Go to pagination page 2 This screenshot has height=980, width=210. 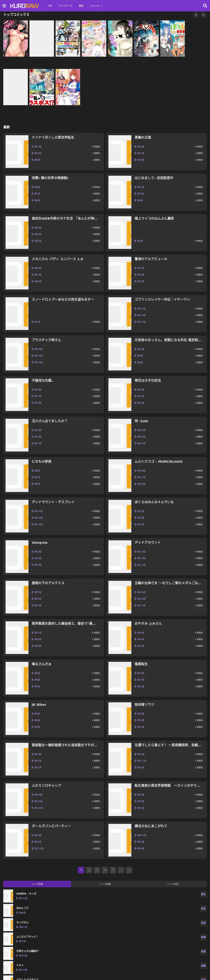89,870
